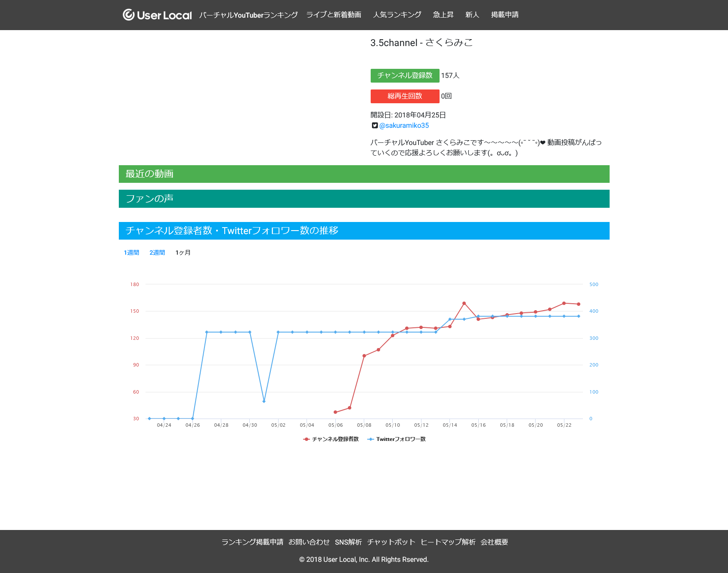Screen dimensions: 728x573
Task: Click the 最近の動画 section header
Action: pos(364,174)
